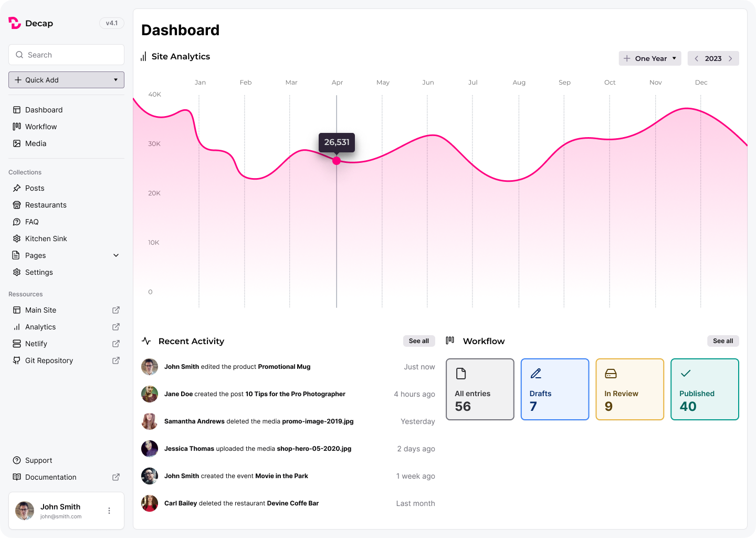756x538 pixels.
Task: Click the Main Site resource link
Action: click(66, 310)
